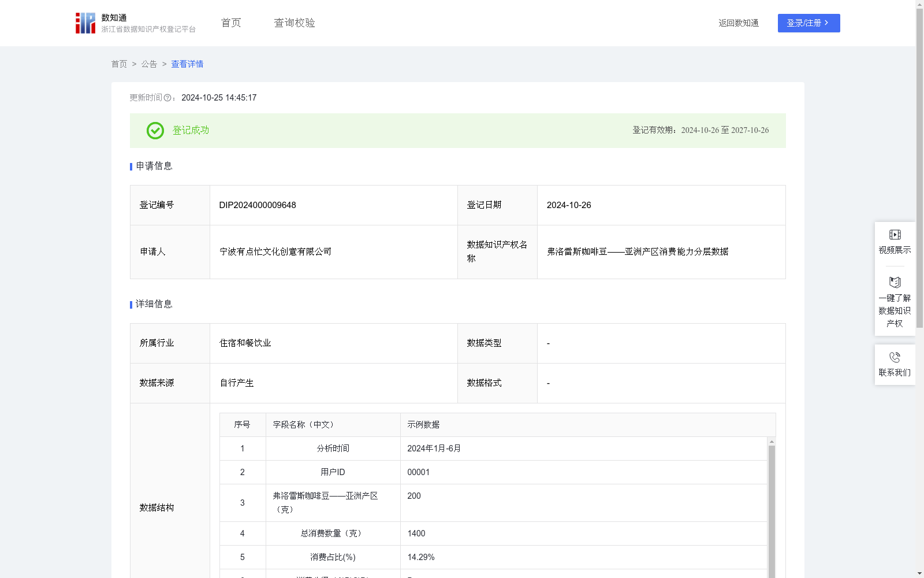
Task: Click the 数据类型 label cell
Action: pyautogui.click(x=497, y=343)
